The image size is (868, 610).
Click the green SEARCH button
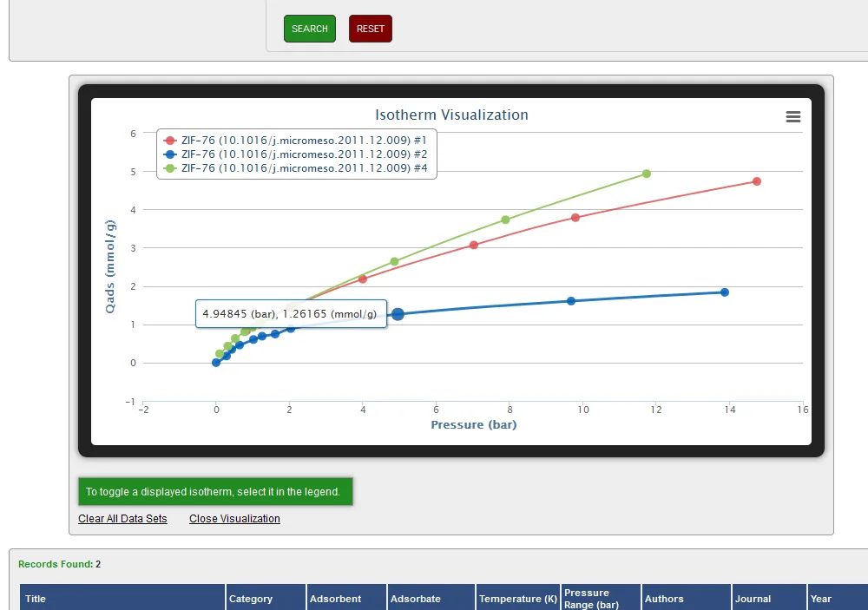pyautogui.click(x=310, y=29)
